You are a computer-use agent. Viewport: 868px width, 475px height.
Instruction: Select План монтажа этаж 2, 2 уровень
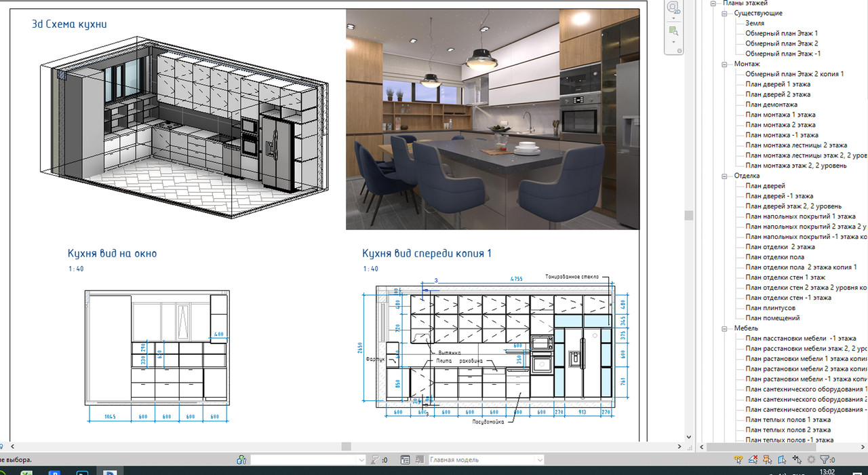point(795,166)
